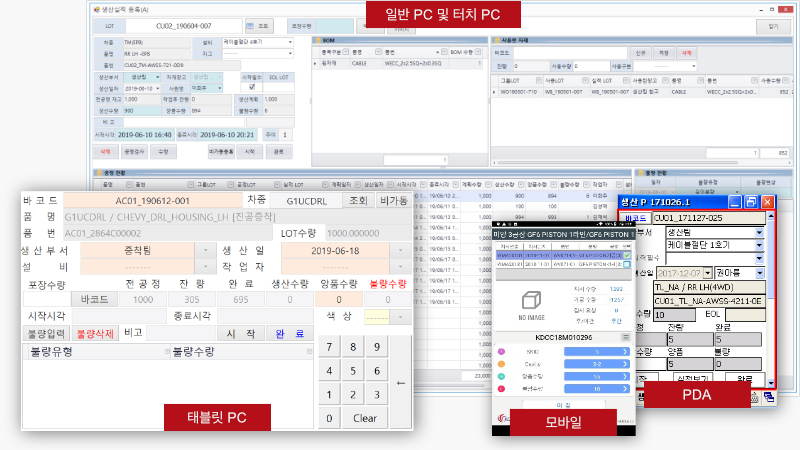This screenshot has width=800, height=450.
Task: Click the backspace arrow on tablet keypad
Action: tap(401, 383)
